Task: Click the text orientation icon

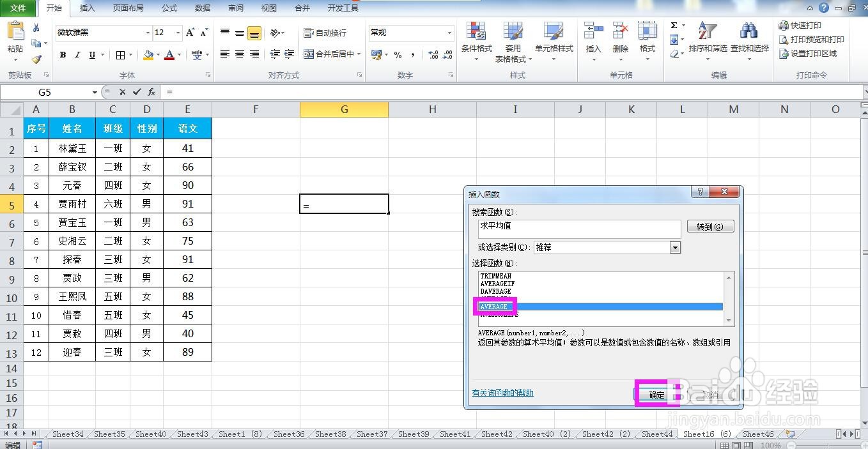Action: click(275, 33)
